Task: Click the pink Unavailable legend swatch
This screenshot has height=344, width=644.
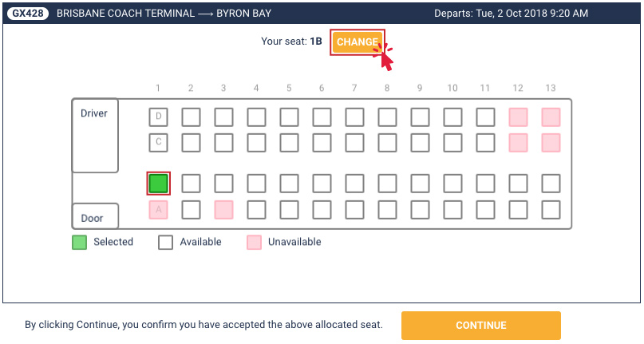Action: [255, 243]
